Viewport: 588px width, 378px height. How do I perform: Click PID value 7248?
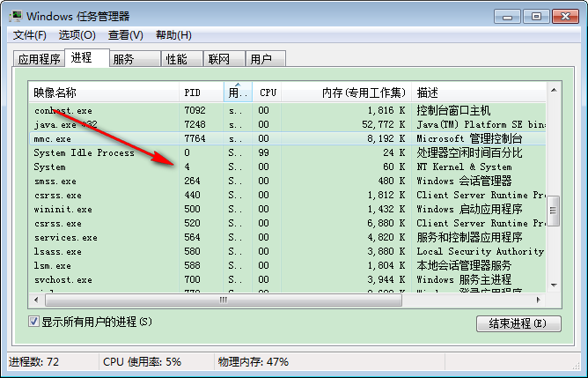195,124
